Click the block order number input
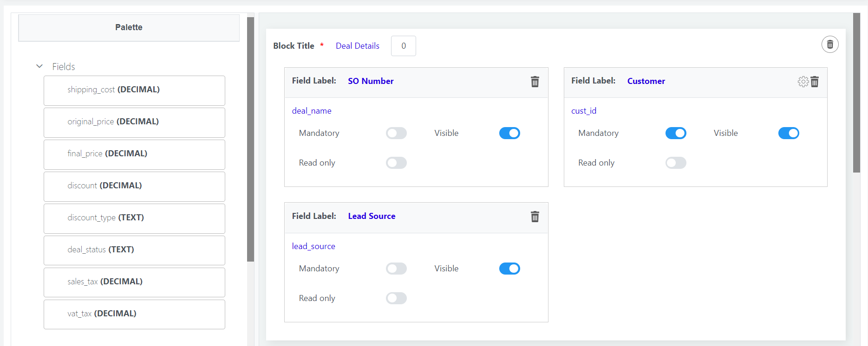 403,46
